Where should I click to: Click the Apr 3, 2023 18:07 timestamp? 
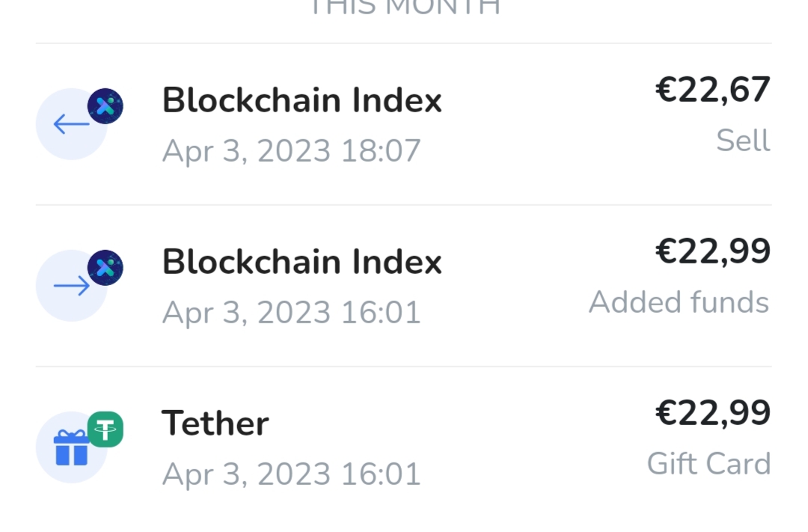292,150
